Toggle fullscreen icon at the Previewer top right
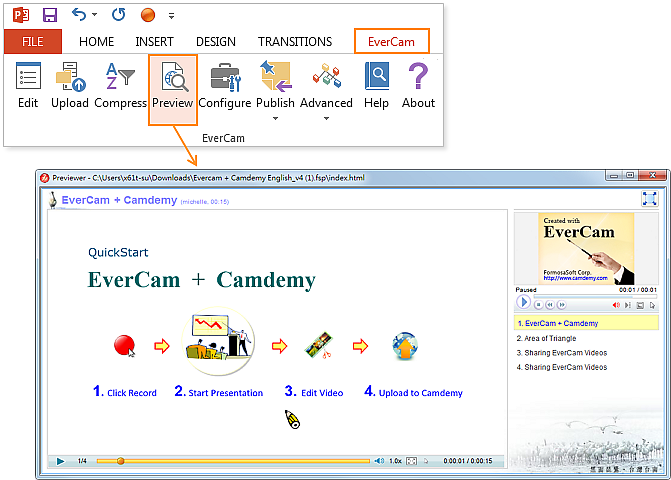The width and height of the screenshot is (671, 480). click(x=649, y=199)
